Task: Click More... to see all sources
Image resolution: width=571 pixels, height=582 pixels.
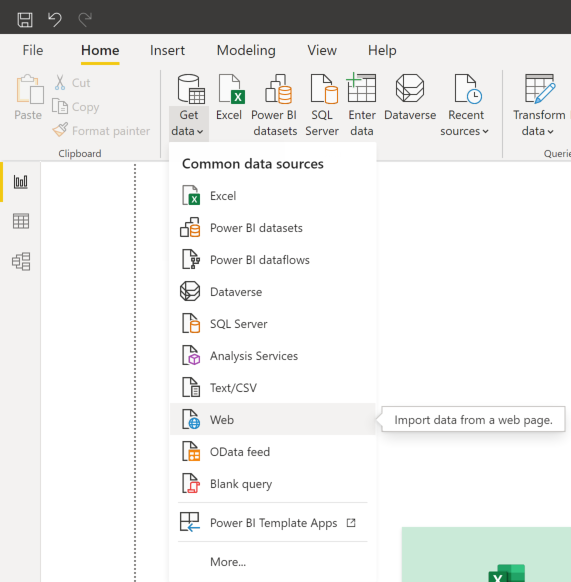Action: (x=273, y=562)
